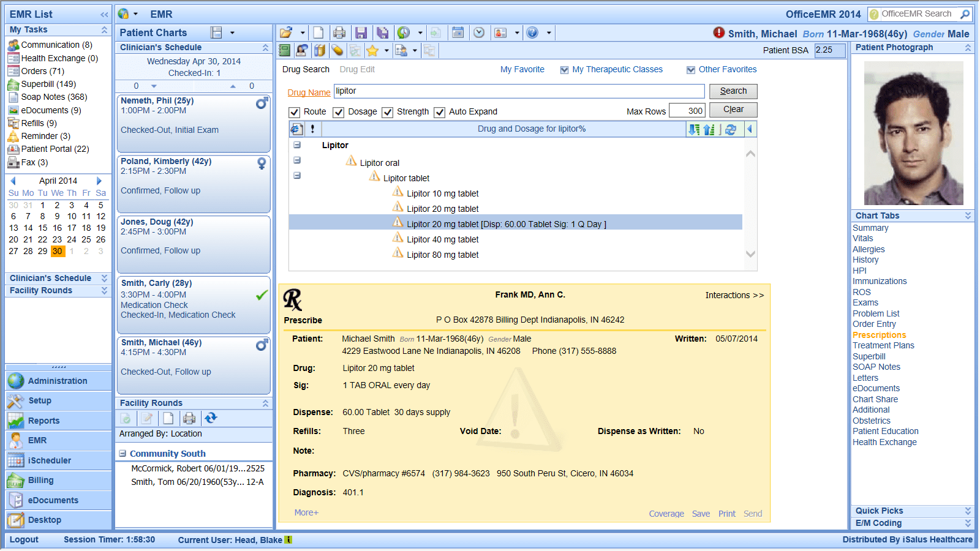This screenshot has height=551, width=980.
Task: Toggle the Auto Expand checkbox
Action: tap(439, 112)
